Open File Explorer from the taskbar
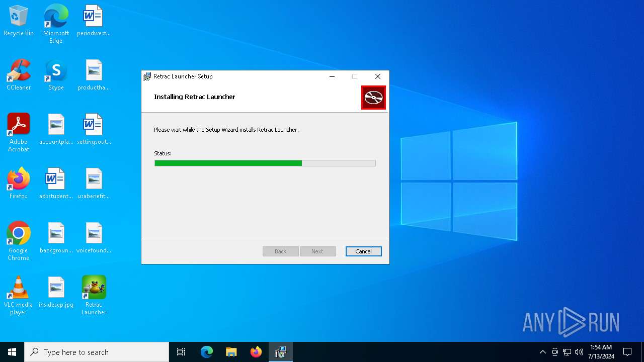 point(231,352)
